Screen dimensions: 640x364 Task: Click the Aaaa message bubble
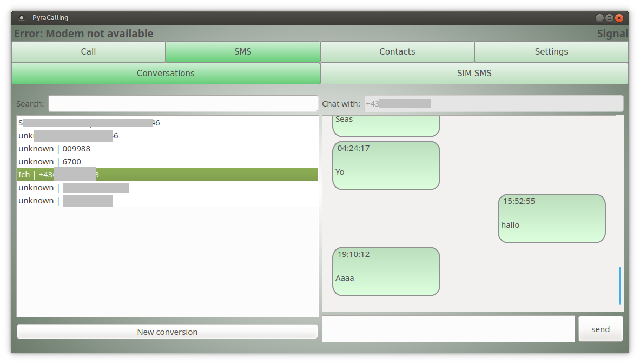click(386, 272)
